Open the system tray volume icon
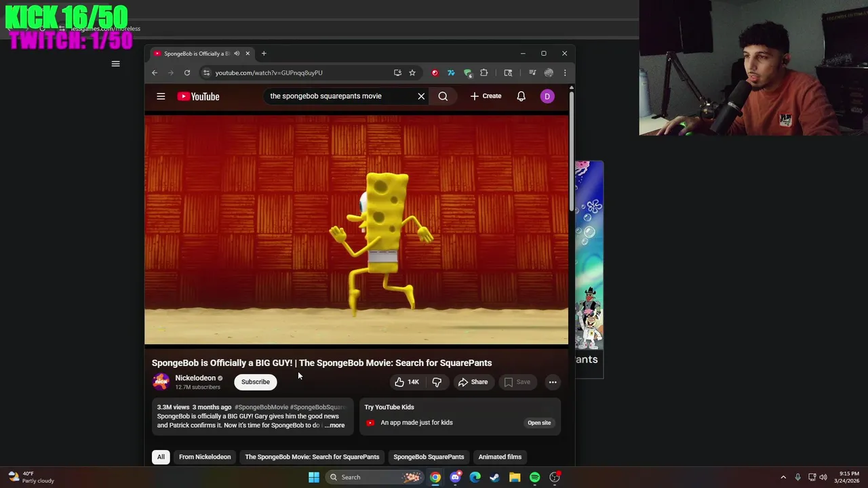This screenshot has height=488, width=868. (823, 477)
